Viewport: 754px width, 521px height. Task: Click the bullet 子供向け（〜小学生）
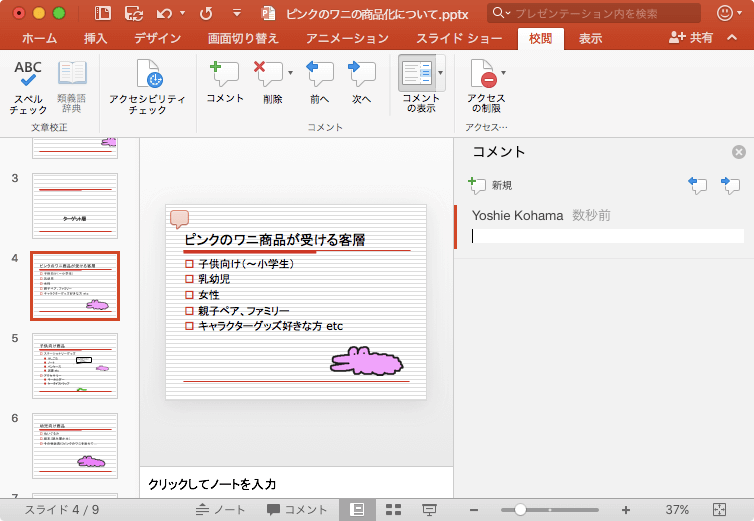tap(246, 264)
